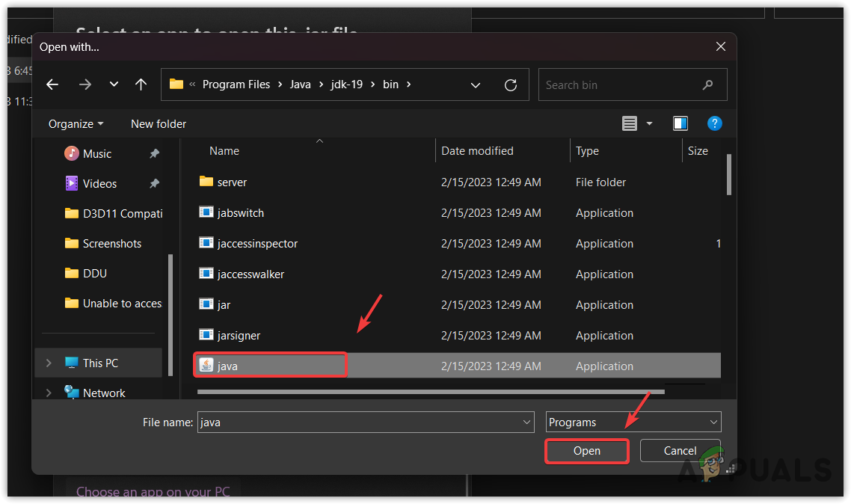Image resolution: width=851 pixels, height=504 pixels.
Task: Unpin Videos from the navigation pane
Action: [x=154, y=183]
